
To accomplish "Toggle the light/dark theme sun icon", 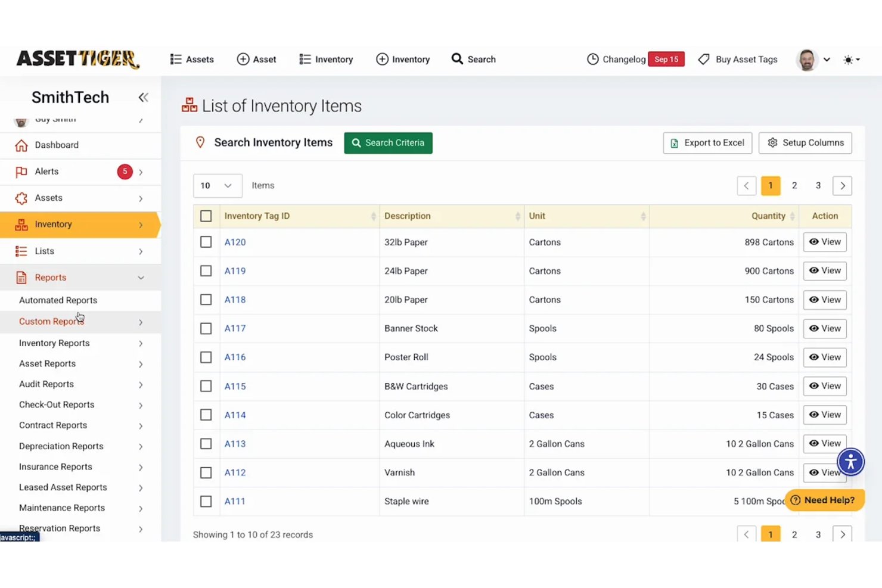I will point(848,60).
